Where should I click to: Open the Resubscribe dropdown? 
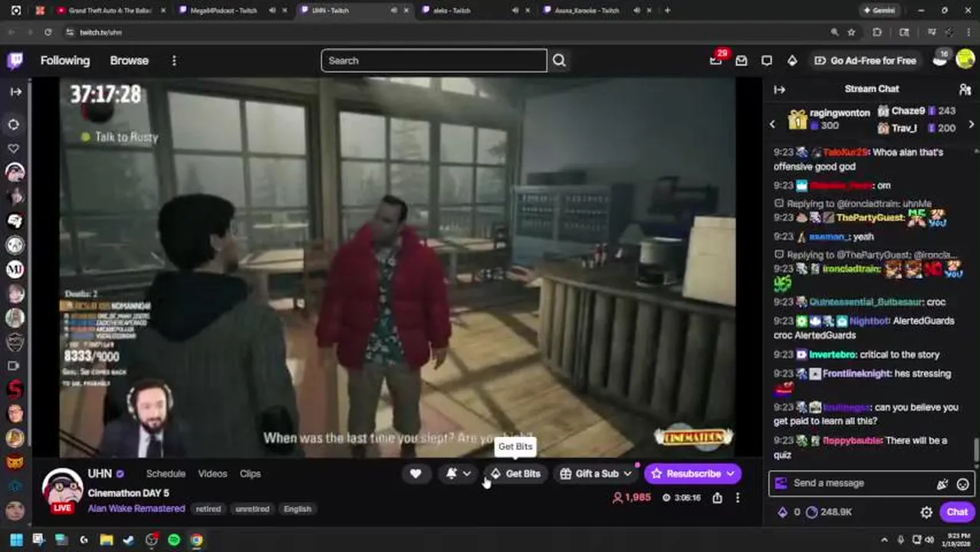(x=693, y=474)
